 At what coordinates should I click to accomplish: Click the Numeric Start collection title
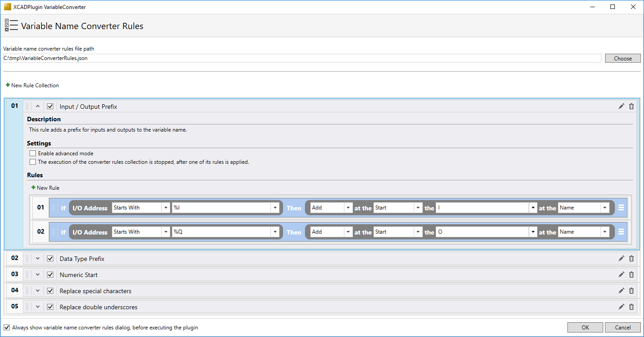click(78, 275)
